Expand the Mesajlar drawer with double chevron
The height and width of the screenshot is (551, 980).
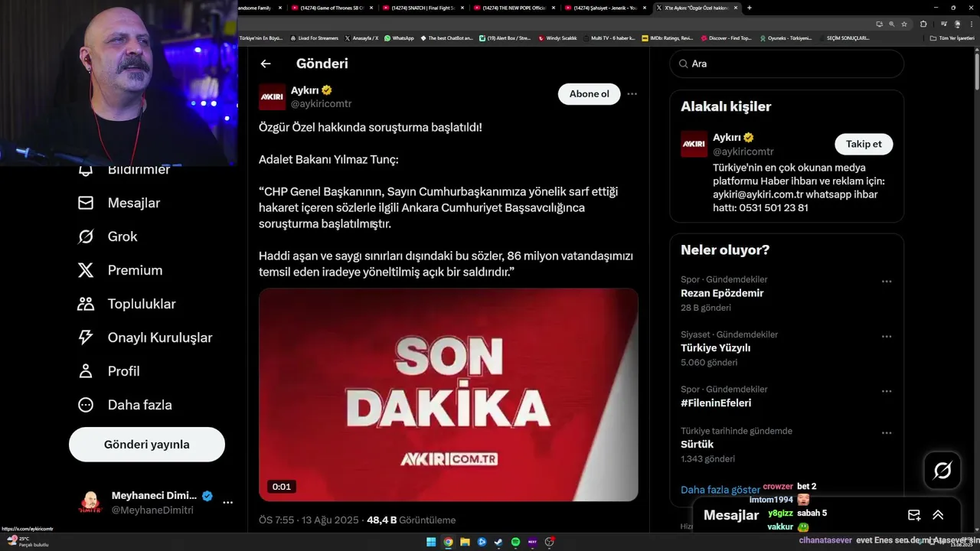pos(938,515)
